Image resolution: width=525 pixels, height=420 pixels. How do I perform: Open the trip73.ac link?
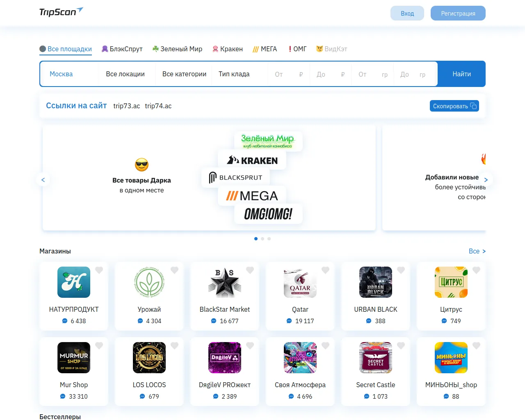coord(127,106)
